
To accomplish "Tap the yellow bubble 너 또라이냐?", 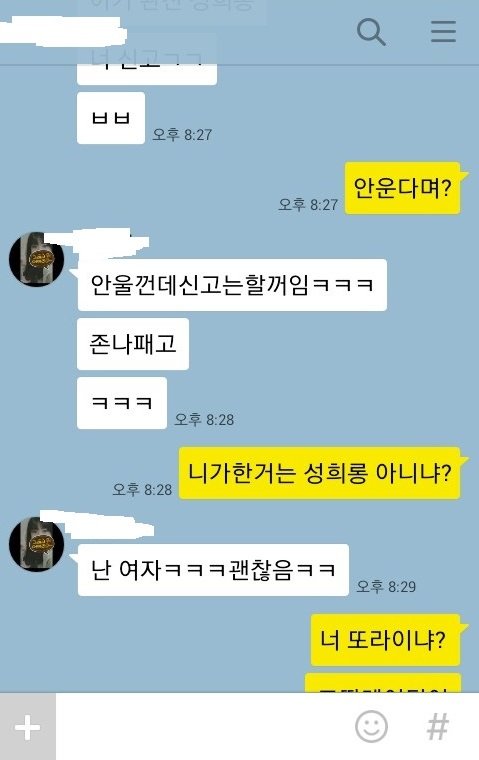I will (x=385, y=640).
